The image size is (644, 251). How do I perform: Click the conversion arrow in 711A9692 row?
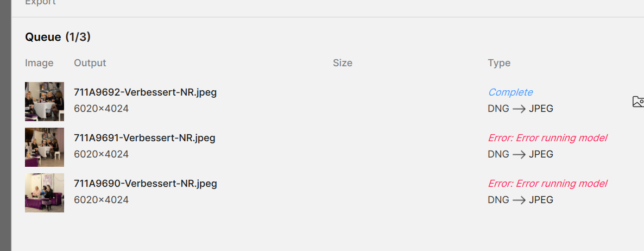[519, 109]
